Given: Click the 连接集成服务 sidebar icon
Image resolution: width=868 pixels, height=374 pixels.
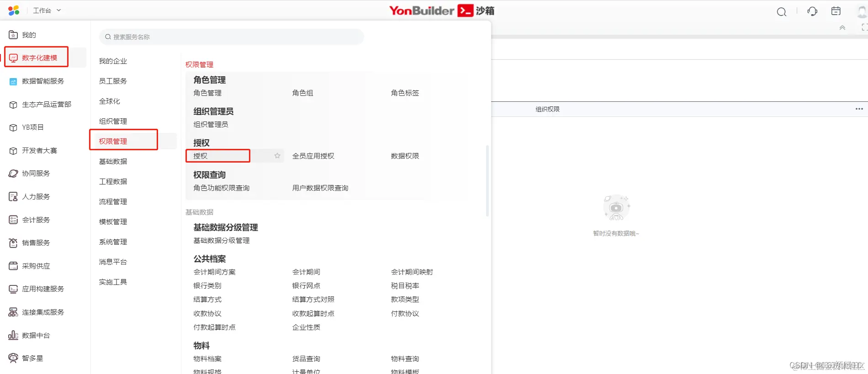Looking at the screenshot, I should coord(13,312).
